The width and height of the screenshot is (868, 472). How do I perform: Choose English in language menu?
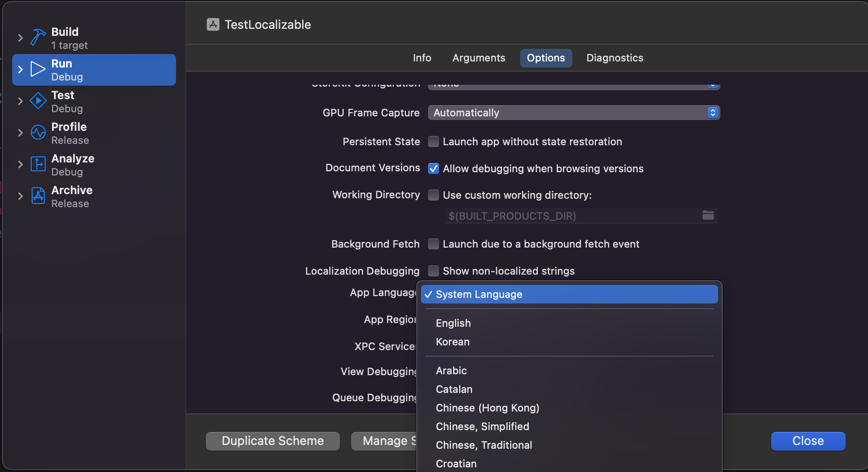pyautogui.click(x=569, y=323)
